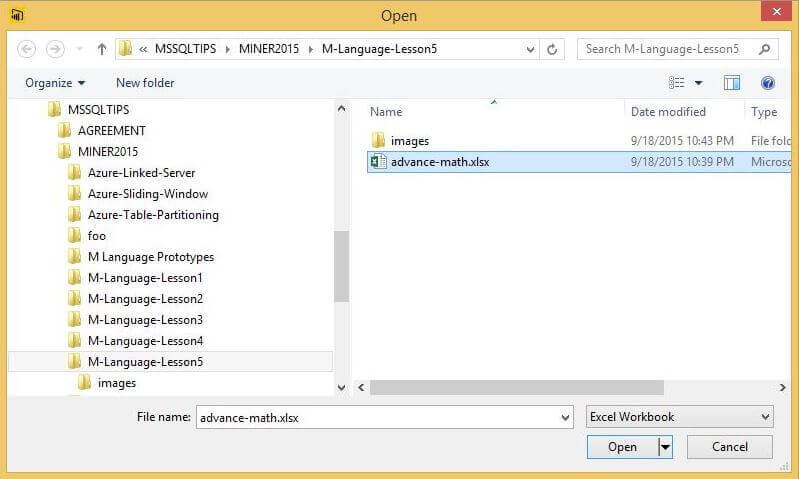Image resolution: width=799 pixels, height=479 pixels.
Task: Open the recent locations dropdown arrow
Action: [79, 49]
